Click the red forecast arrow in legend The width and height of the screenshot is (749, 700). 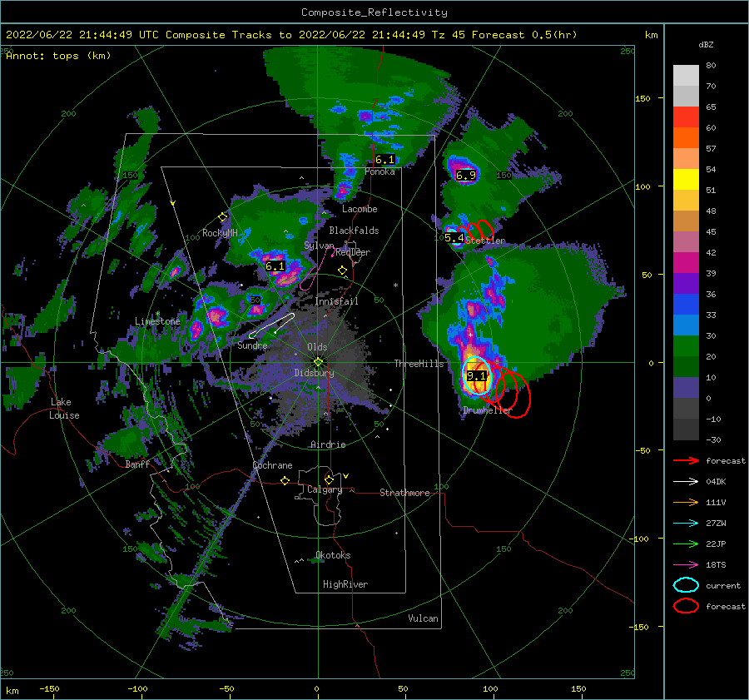(x=686, y=460)
